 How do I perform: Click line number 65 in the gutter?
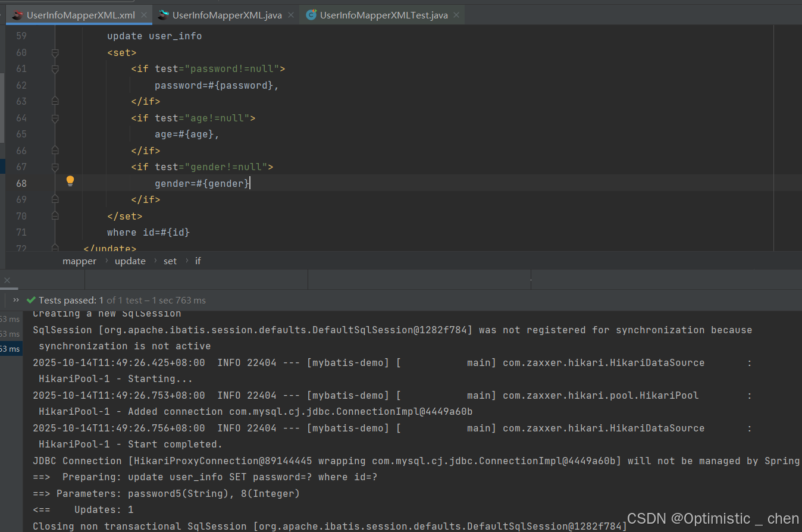(x=21, y=134)
